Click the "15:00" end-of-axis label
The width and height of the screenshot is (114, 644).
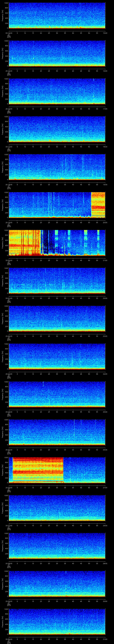point(105,33)
